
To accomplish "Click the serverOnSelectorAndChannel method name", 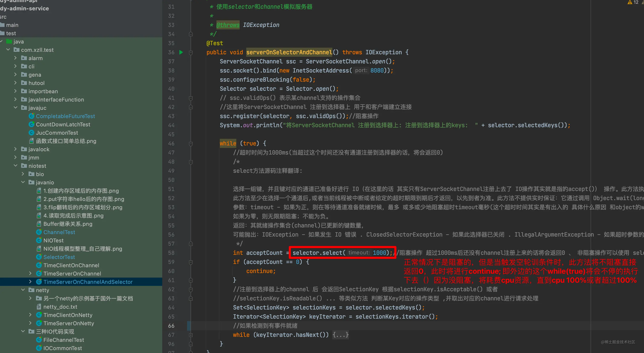I will point(289,52).
